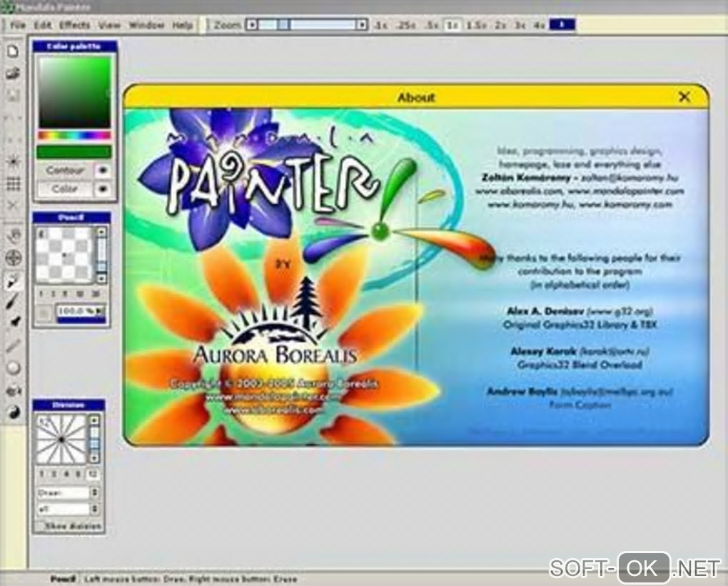Viewport: 728px width, 586px height.
Task: Click the dotted grid icon in toolbar
Action: pyautogui.click(x=13, y=184)
